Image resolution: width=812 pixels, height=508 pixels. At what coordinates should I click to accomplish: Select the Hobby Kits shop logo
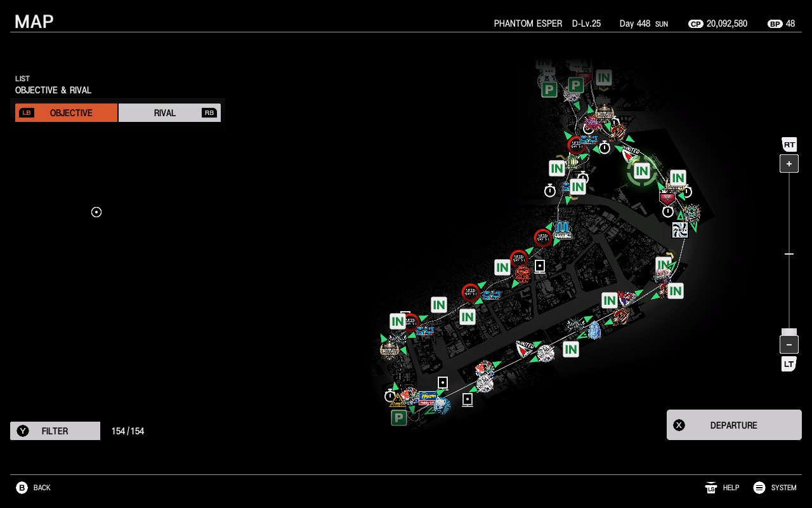[x=428, y=399]
